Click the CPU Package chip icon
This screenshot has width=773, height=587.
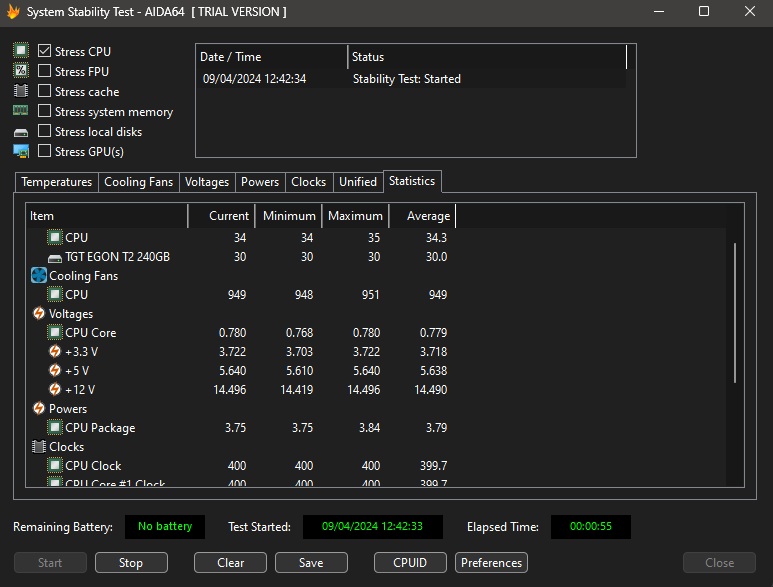click(55, 427)
